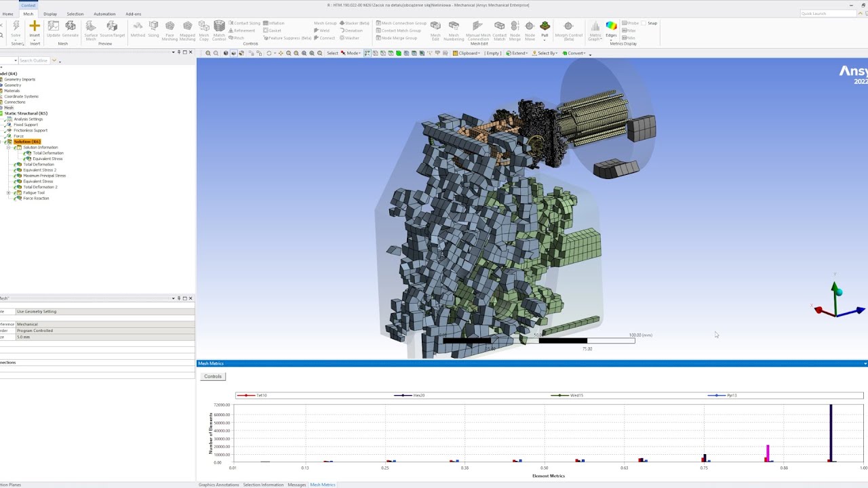868x488 pixels.
Task: Click the 5.0 mm element size field
Action: [105, 337]
